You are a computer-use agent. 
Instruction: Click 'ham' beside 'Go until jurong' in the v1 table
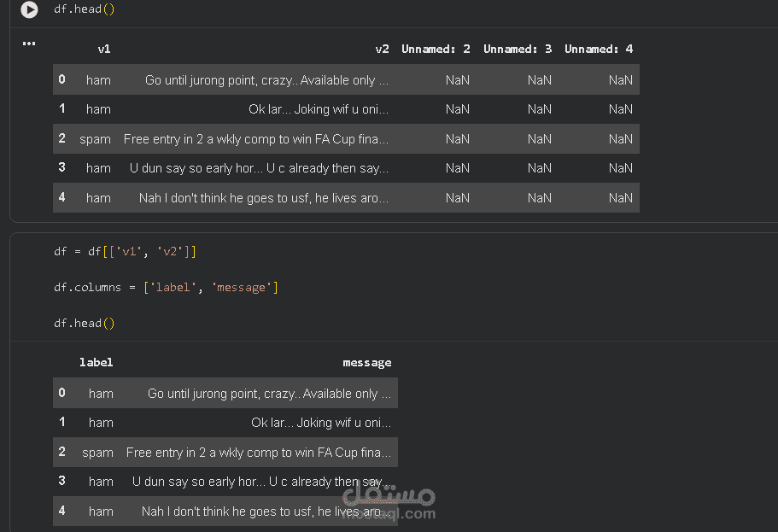[x=98, y=80]
